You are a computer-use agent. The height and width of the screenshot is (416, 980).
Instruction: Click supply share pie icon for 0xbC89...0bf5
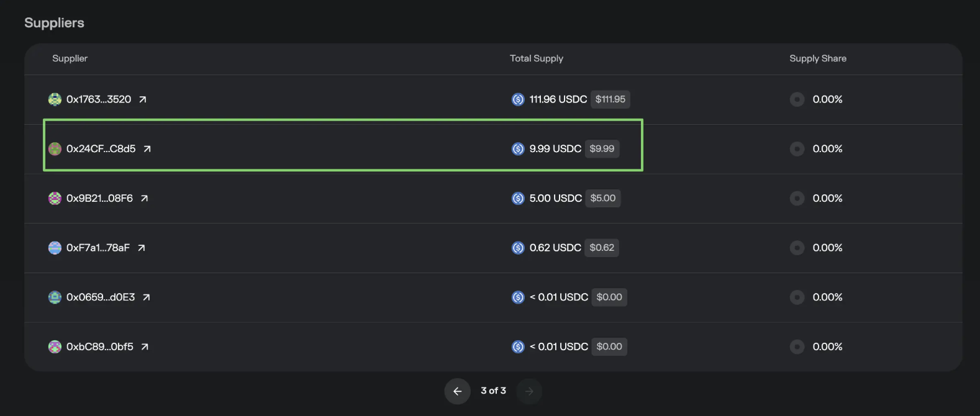point(797,347)
